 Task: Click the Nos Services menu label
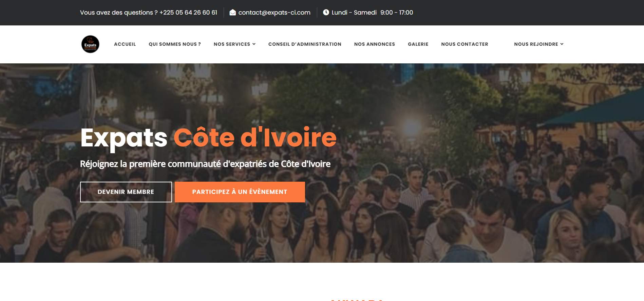(x=232, y=44)
